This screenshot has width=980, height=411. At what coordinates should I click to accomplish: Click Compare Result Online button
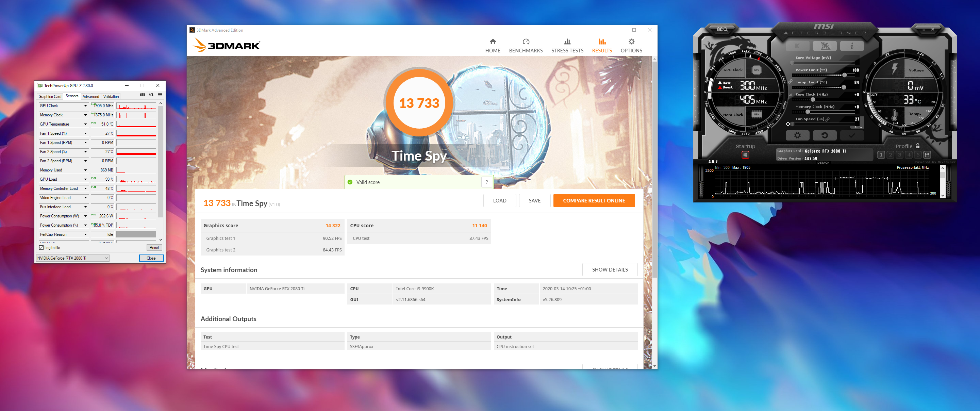coord(594,200)
